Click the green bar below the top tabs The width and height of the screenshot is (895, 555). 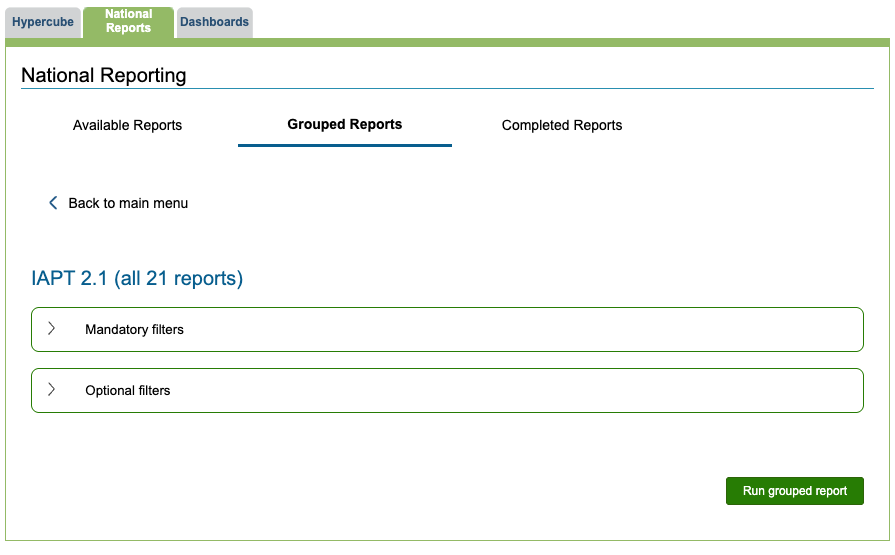500,43
